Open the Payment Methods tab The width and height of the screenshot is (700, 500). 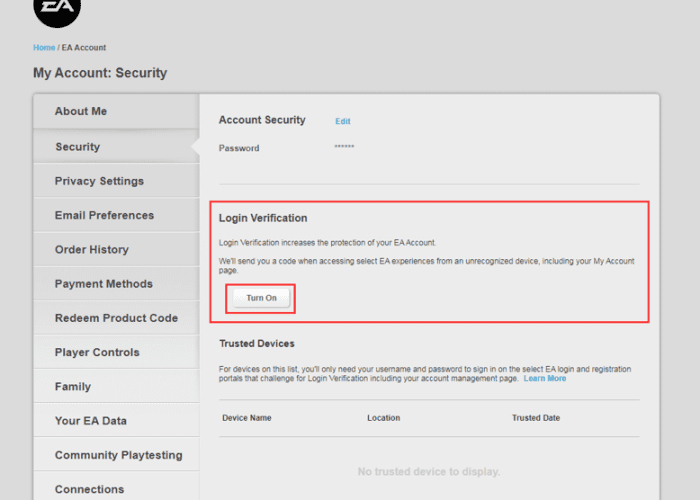[104, 284]
